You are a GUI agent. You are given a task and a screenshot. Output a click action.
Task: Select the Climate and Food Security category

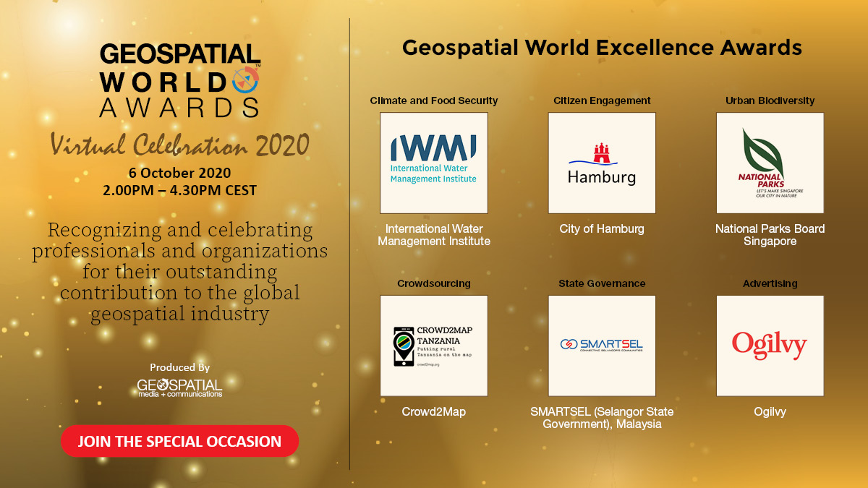433,100
